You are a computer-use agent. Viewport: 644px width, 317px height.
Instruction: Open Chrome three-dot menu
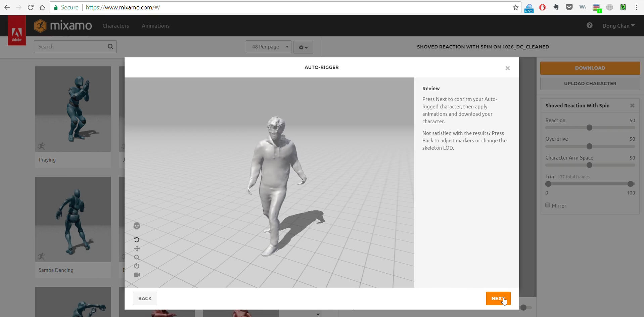[x=636, y=7]
